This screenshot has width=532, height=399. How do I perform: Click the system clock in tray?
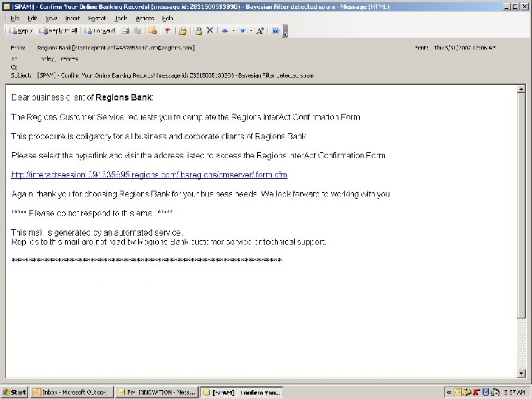[x=514, y=392]
